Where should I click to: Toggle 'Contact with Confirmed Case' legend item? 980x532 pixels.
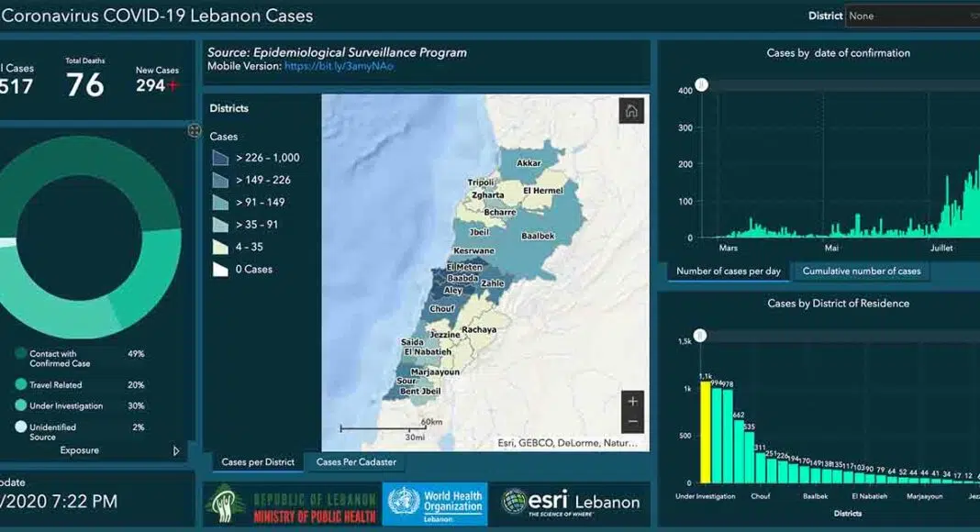click(x=21, y=354)
